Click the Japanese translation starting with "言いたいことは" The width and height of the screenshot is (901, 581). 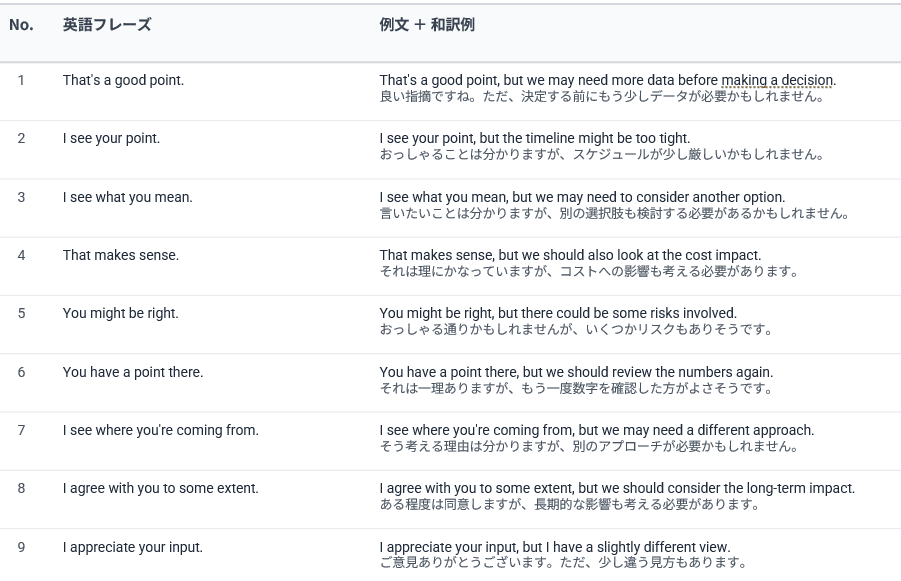tap(614, 213)
